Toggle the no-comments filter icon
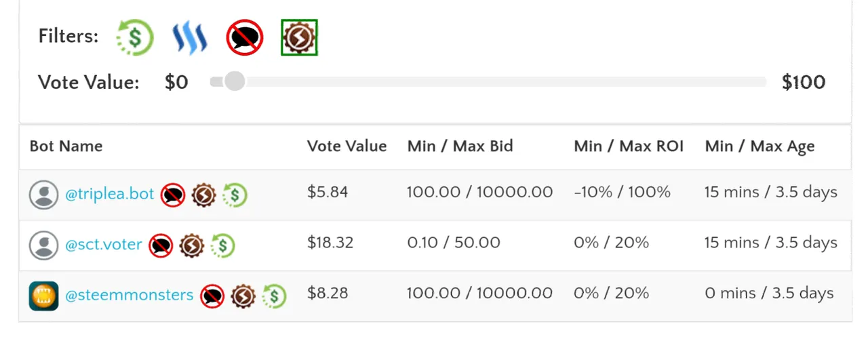 [x=244, y=37]
